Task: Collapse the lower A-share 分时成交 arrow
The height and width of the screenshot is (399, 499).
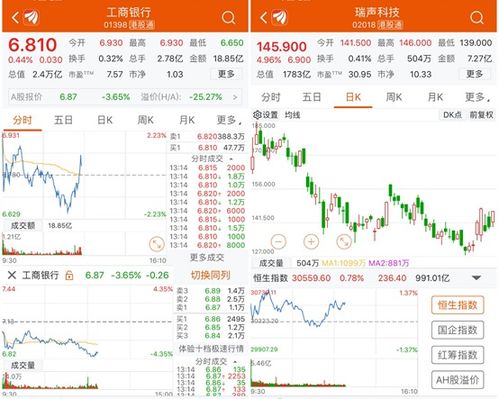Action: click(235, 362)
